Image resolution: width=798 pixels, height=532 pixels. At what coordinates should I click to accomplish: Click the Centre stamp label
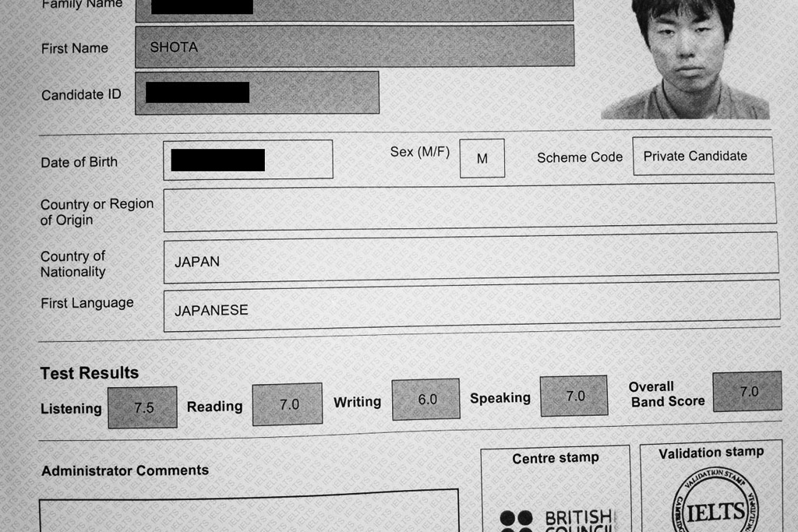[x=556, y=458]
